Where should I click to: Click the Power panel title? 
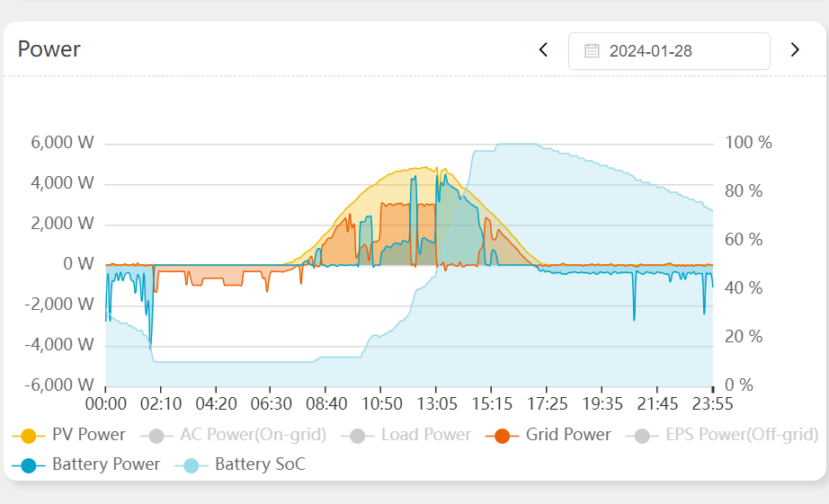[49, 49]
